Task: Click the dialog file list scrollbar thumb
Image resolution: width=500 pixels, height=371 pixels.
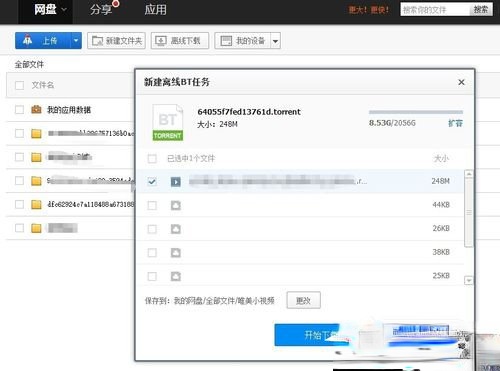Action: 469,213
